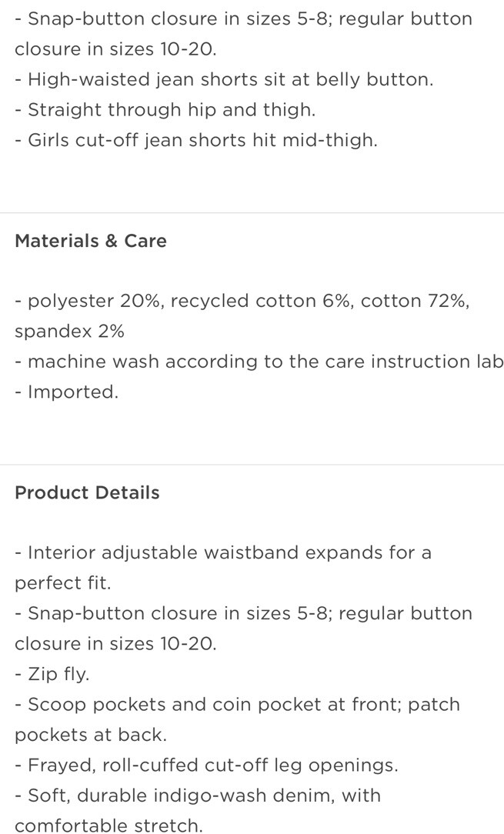Tap the Materials & Care section heading
This screenshot has width=504, height=834.
(x=91, y=241)
